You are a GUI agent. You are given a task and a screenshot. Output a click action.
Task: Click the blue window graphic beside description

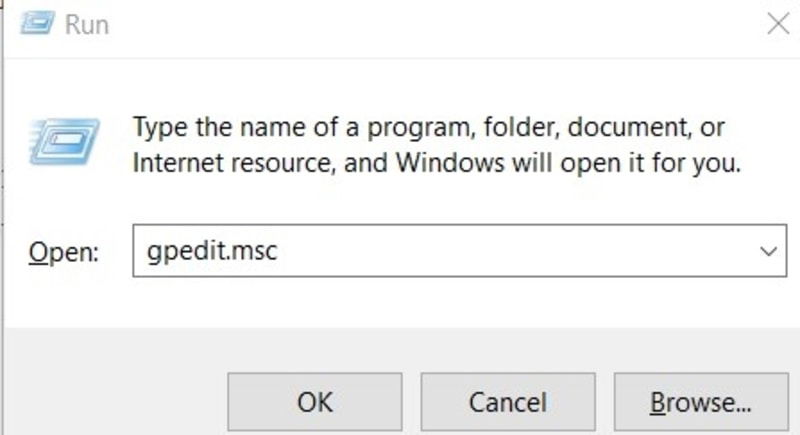coord(64,141)
